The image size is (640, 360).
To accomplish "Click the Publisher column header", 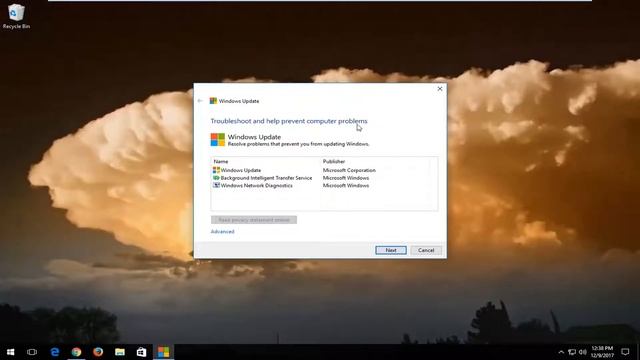I will point(334,162).
